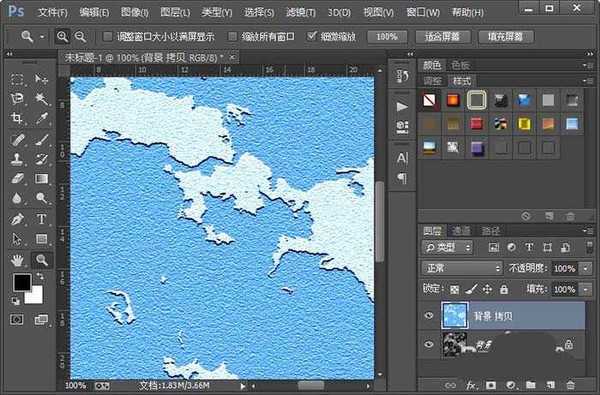Viewport: 600px width, 395px height.
Task: Select the History Brush tool
Action: point(41,159)
